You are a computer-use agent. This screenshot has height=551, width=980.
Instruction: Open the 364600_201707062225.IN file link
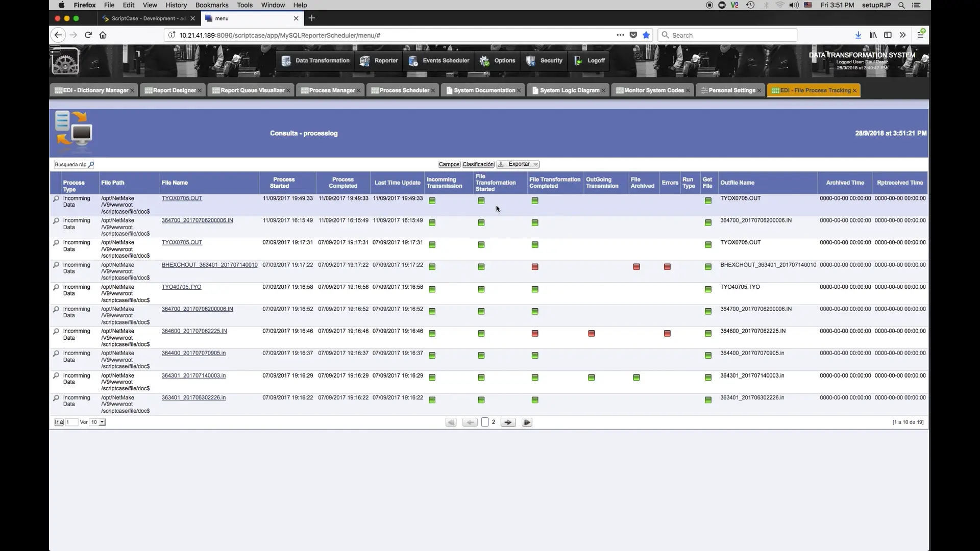click(x=194, y=331)
